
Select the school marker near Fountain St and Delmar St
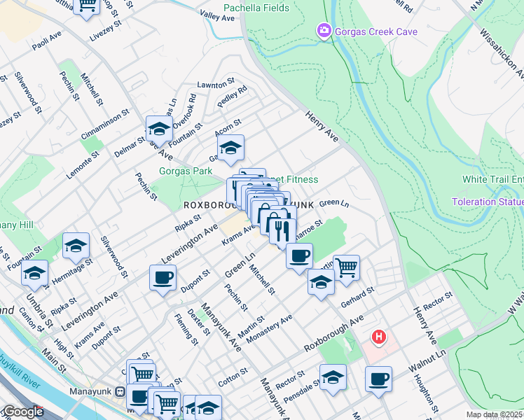pyautogui.click(x=159, y=129)
